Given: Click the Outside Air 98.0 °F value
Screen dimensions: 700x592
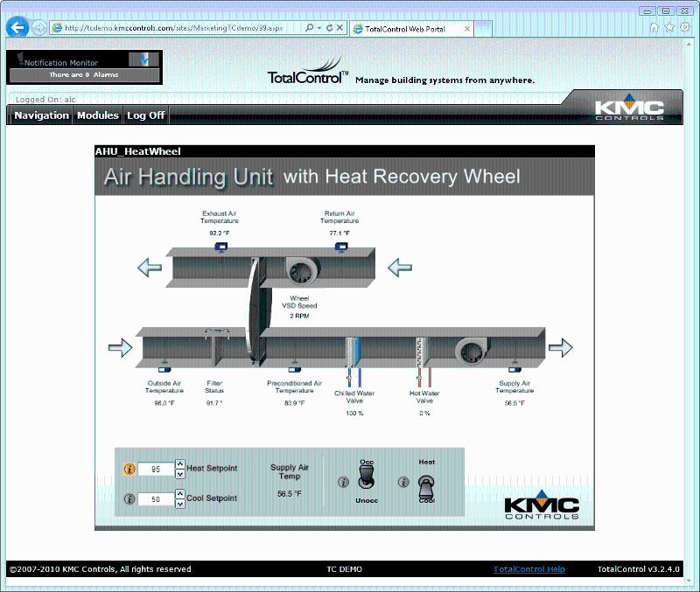Looking at the screenshot, I should tap(164, 403).
